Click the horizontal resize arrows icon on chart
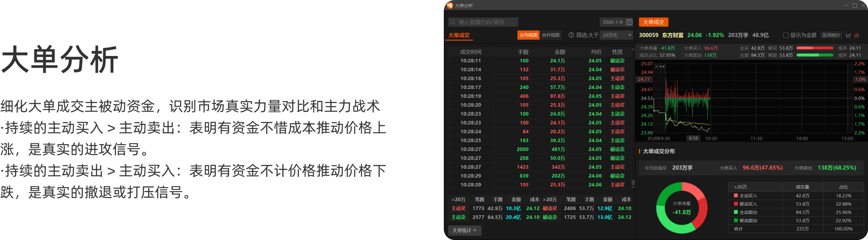Viewport: 868px width, 240px height. (662, 67)
